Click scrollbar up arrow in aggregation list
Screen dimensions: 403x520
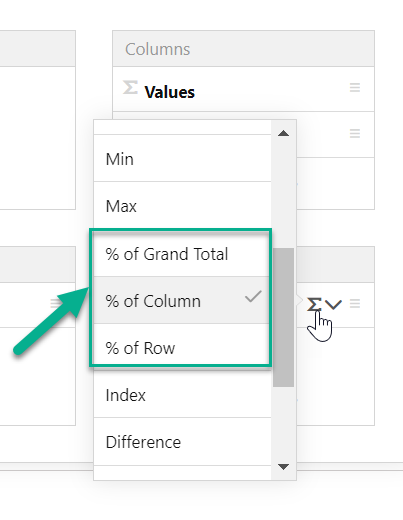(x=283, y=133)
